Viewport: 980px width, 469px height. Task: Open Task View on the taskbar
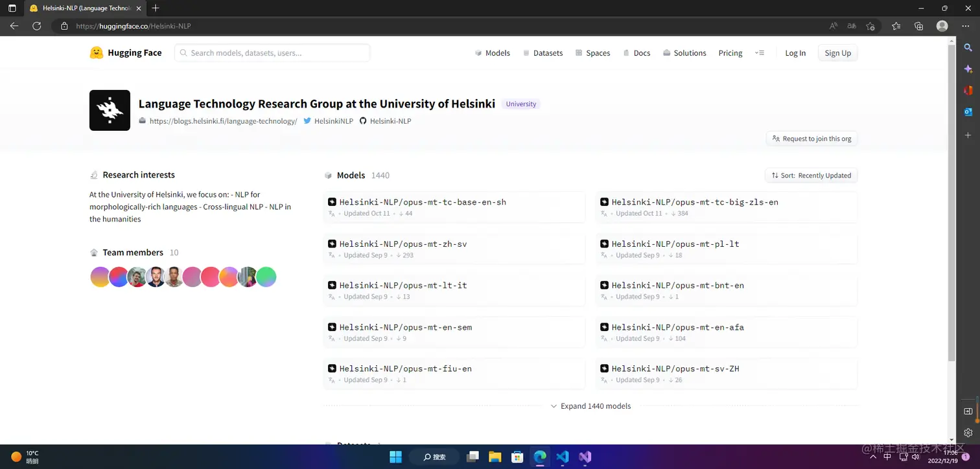472,457
